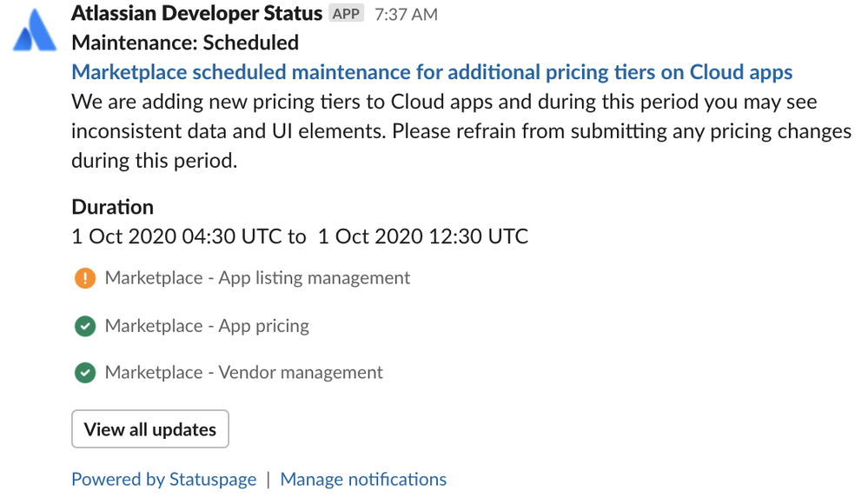Open the Manage notifications link

pyautogui.click(x=363, y=479)
